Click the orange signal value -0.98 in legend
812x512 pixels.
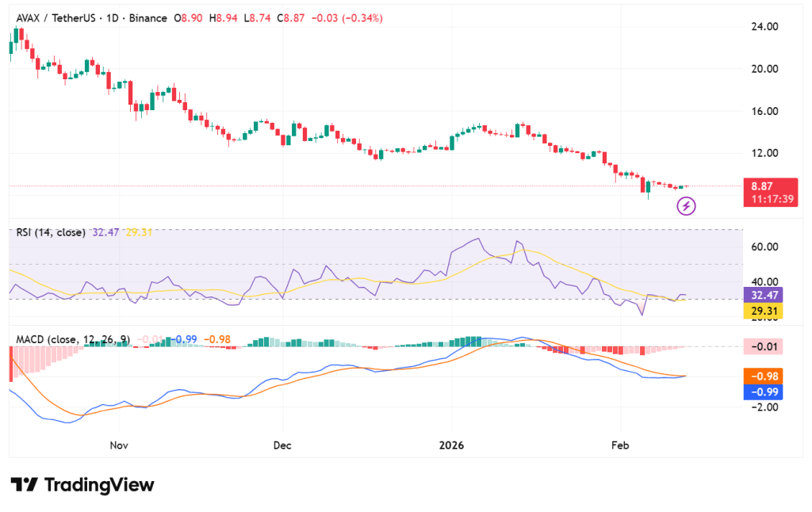click(217, 339)
